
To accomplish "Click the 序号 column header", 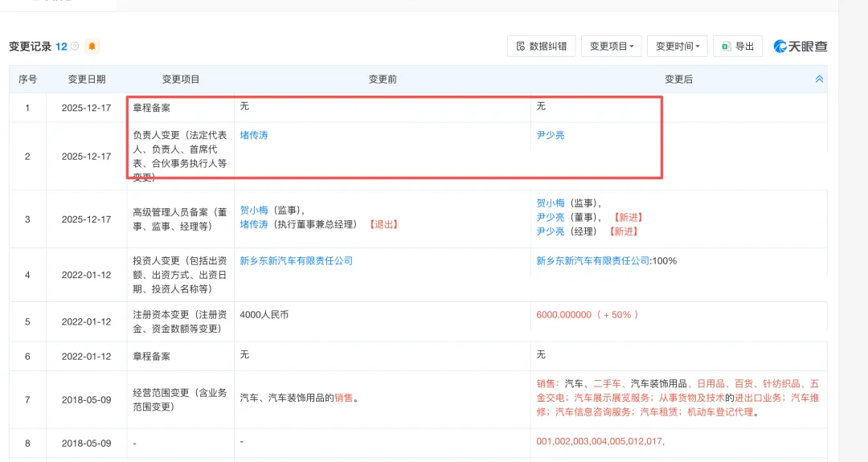I will pos(27,80).
